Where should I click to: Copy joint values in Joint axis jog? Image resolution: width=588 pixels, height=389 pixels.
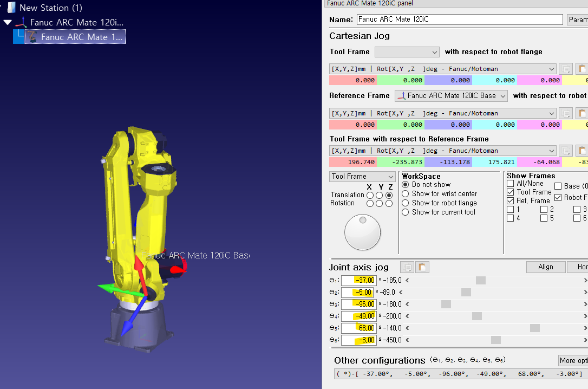click(407, 267)
